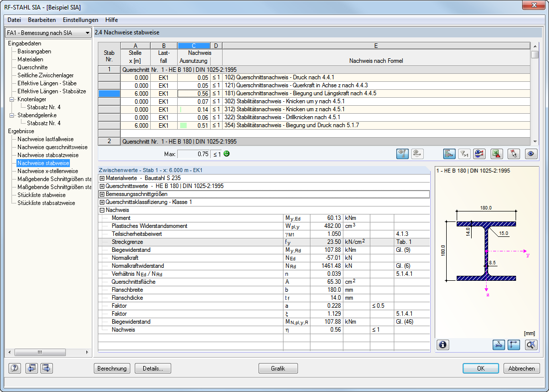549x392 pixels.
Task: Select row 354) Biegung und Druck nach 5.1.7
Action: tap(314, 126)
